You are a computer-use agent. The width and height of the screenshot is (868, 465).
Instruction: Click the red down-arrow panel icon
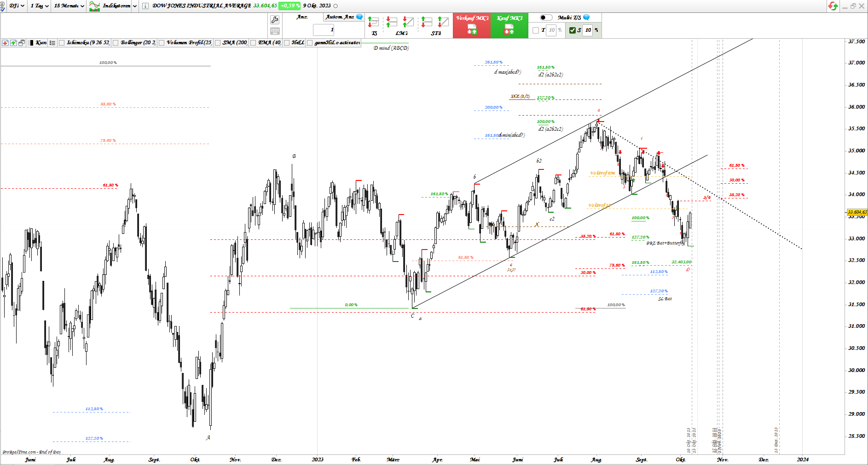pyautogui.click(x=5, y=43)
